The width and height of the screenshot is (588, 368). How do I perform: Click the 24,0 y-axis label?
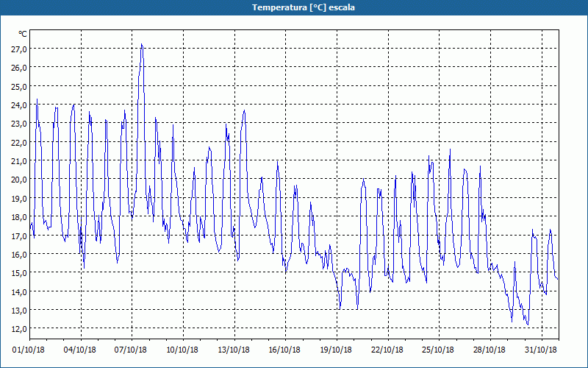19,105
